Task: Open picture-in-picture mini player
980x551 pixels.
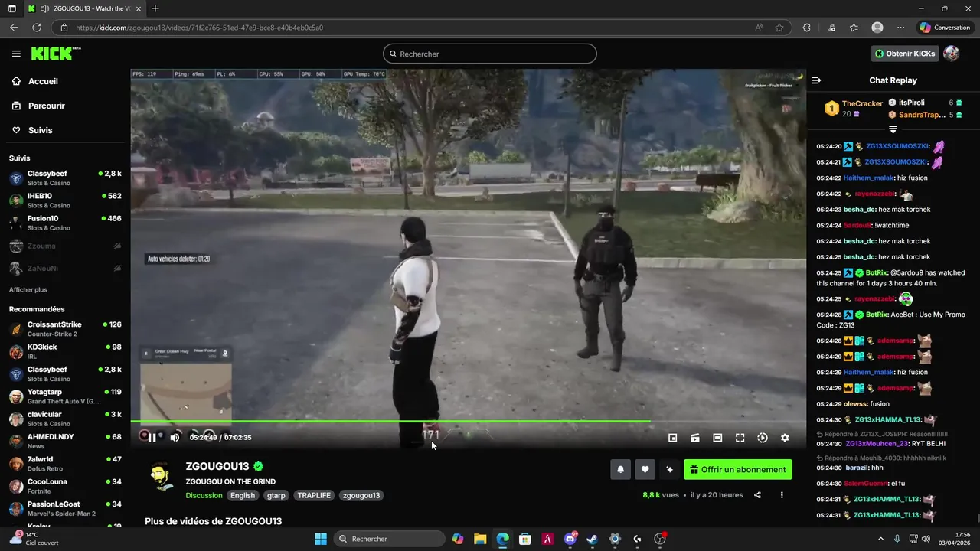Action: tap(672, 438)
